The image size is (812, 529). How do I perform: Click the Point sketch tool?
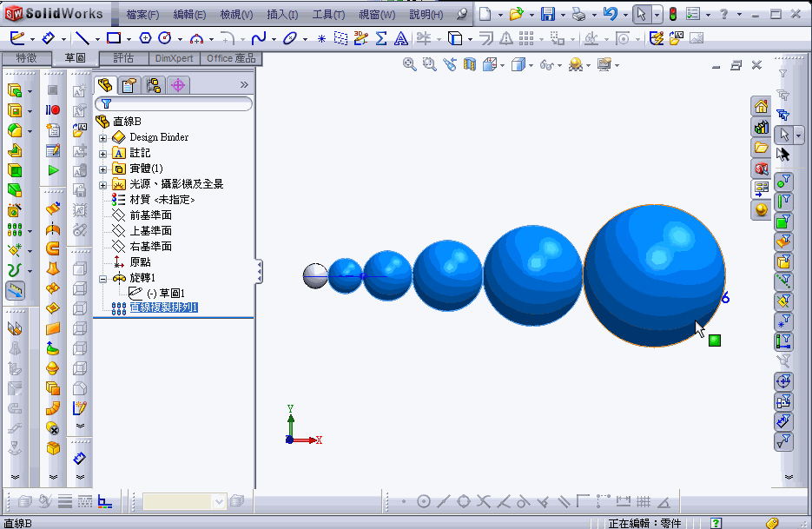click(x=321, y=38)
